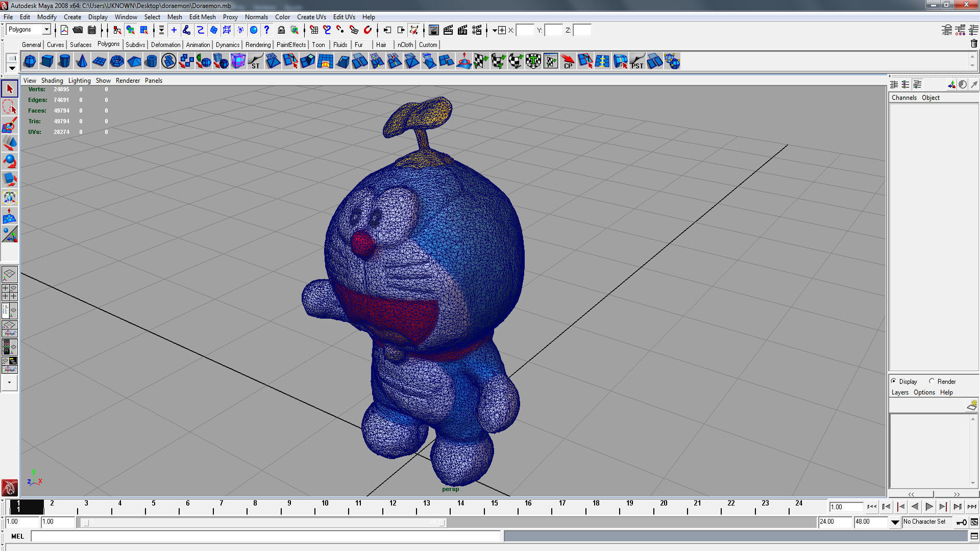Activate the Lasso select tool

[9, 107]
